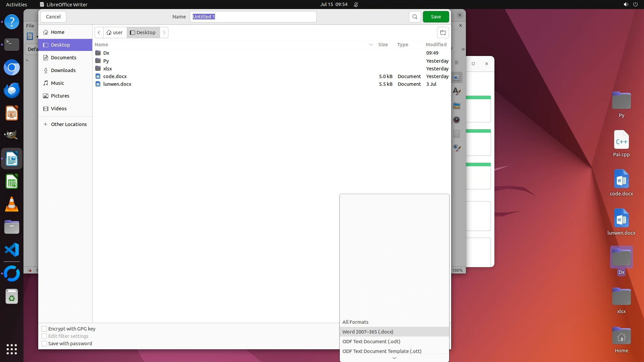
Task: Click the search icon in the save dialog
Action: point(415,17)
